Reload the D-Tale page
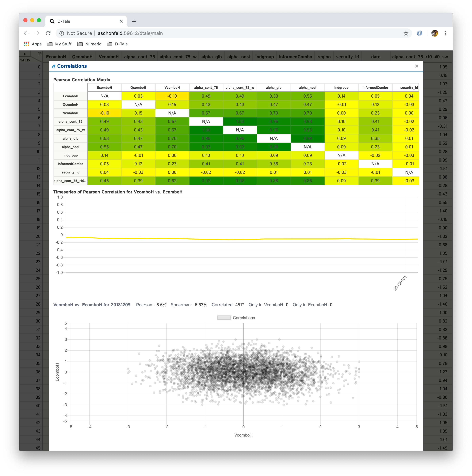 tap(48, 33)
